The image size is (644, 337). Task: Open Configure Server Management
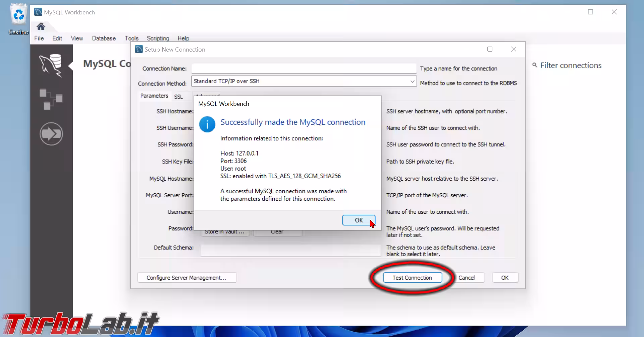[x=187, y=278]
